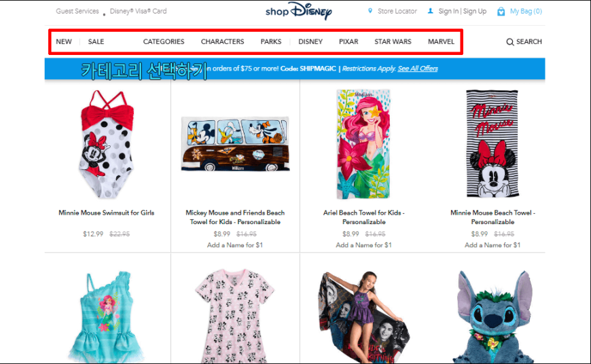Image resolution: width=591 pixels, height=364 pixels.
Task: Click the Sign Up link
Action: (475, 11)
